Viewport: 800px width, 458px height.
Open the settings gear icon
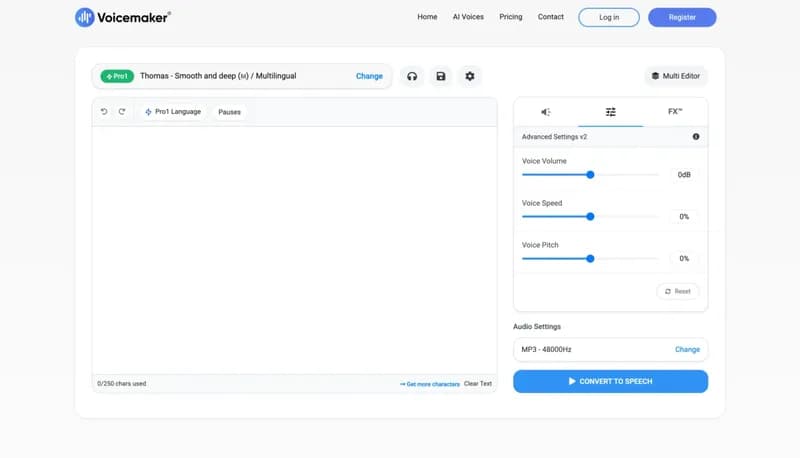coord(470,76)
